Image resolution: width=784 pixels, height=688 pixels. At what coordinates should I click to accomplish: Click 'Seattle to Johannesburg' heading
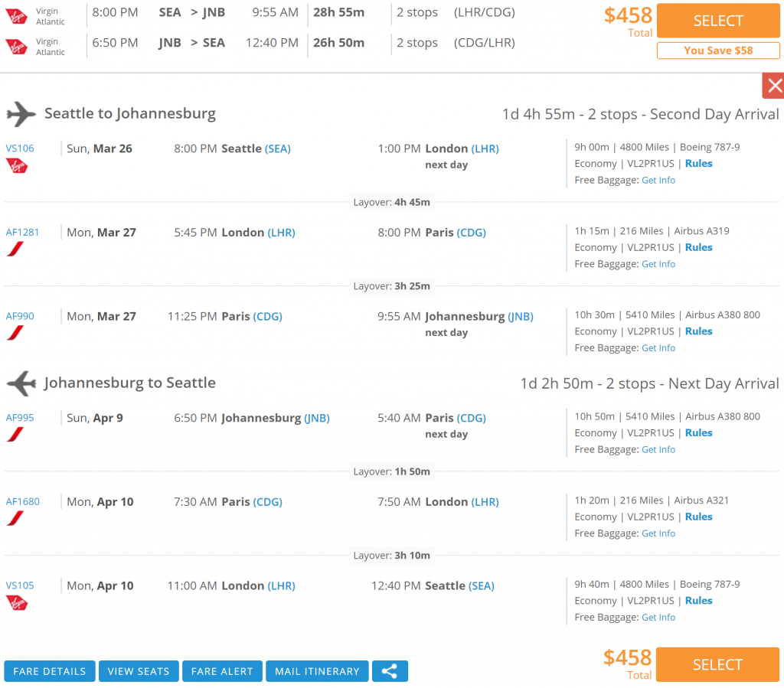tap(130, 114)
